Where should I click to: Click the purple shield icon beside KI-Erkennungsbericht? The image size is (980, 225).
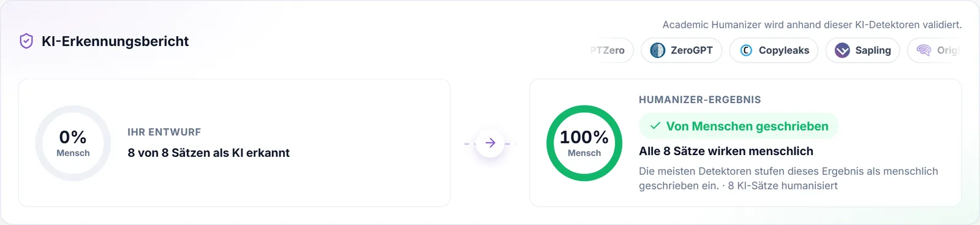pos(26,41)
